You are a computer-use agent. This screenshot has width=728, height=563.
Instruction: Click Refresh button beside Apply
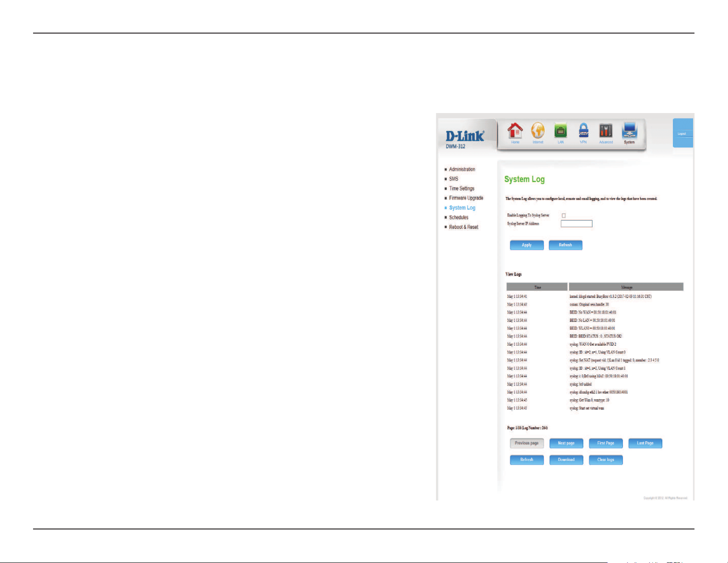(x=565, y=245)
